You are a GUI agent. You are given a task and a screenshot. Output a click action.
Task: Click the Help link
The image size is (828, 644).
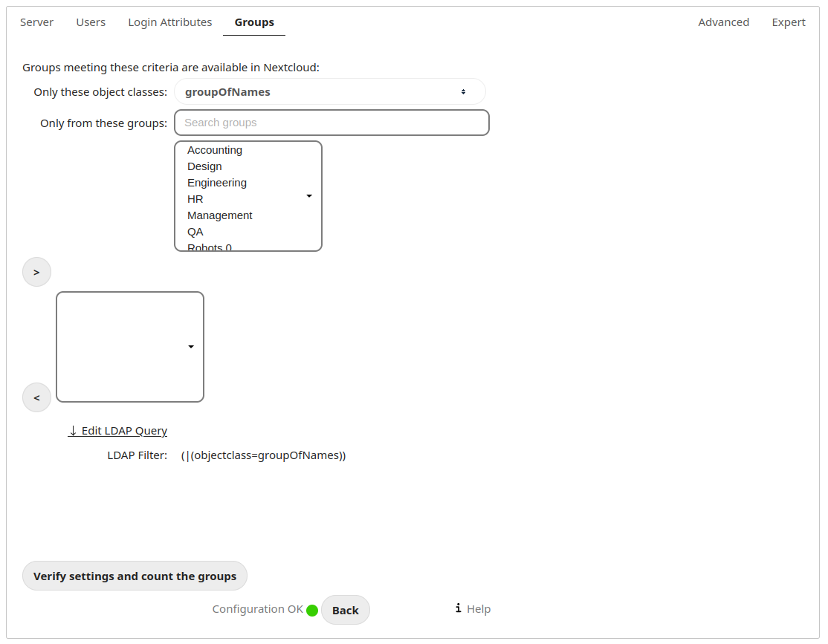pyautogui.click(x=479, y=608)
